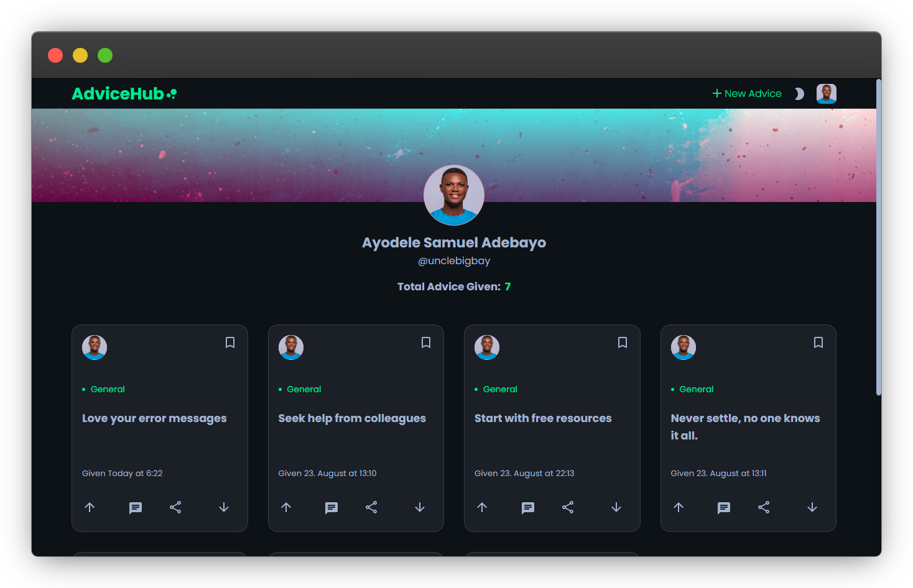Click the name Ayodele Samuel Adebayo
The width and height of the screenshot is (913, 588).
point(454,242)
